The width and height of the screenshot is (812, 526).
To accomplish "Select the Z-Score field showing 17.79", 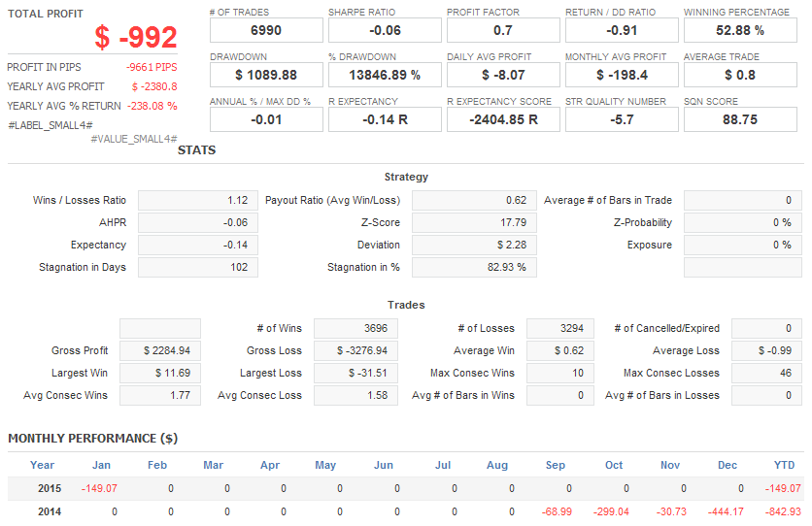I will 474,222.
